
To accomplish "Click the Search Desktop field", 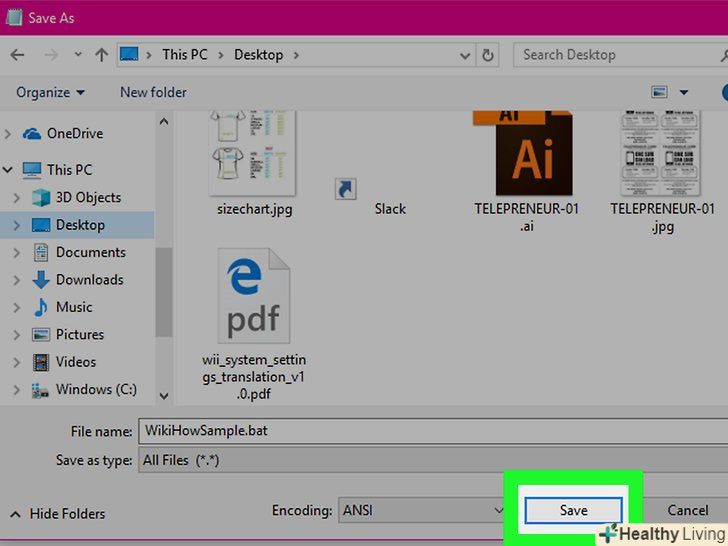I will coord(620,55).
